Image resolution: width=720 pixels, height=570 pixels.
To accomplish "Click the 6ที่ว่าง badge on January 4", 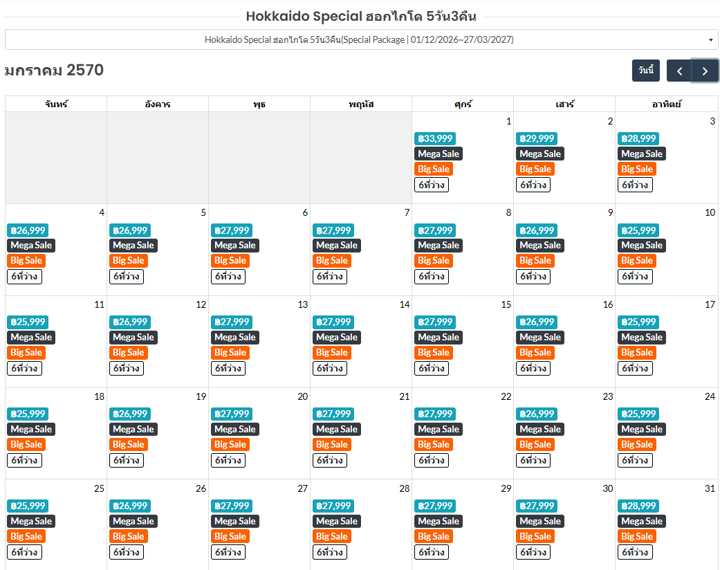I will coord(24,277).
